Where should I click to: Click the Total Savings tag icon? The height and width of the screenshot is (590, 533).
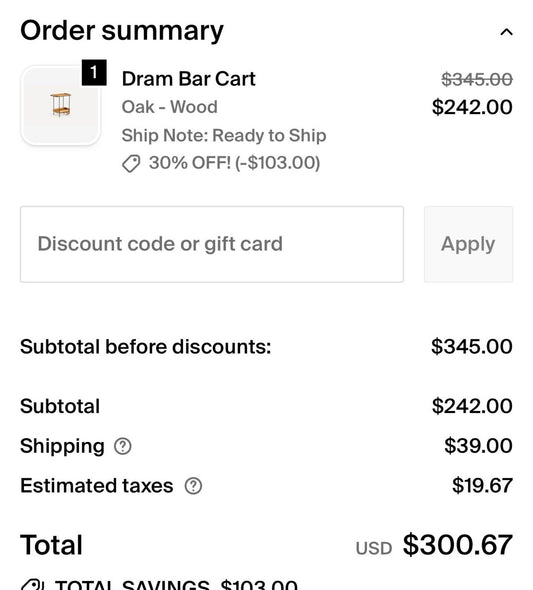(x=33, y=585)
